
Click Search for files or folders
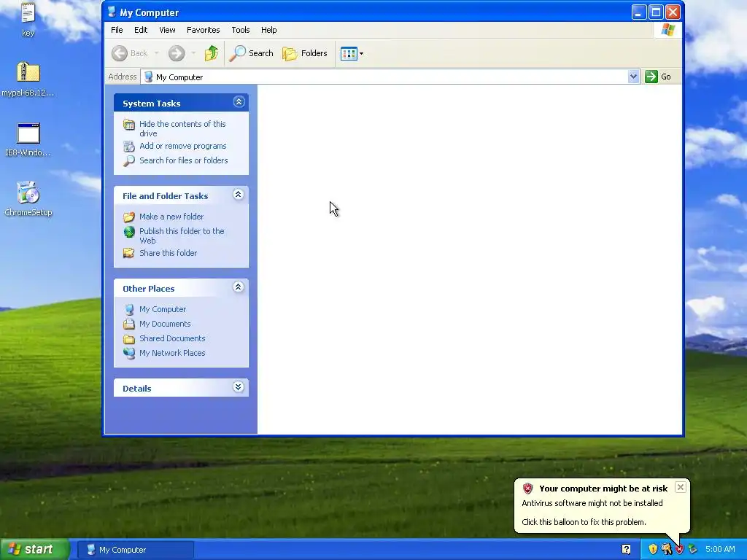pyautogui.click(x=183, y=160)
